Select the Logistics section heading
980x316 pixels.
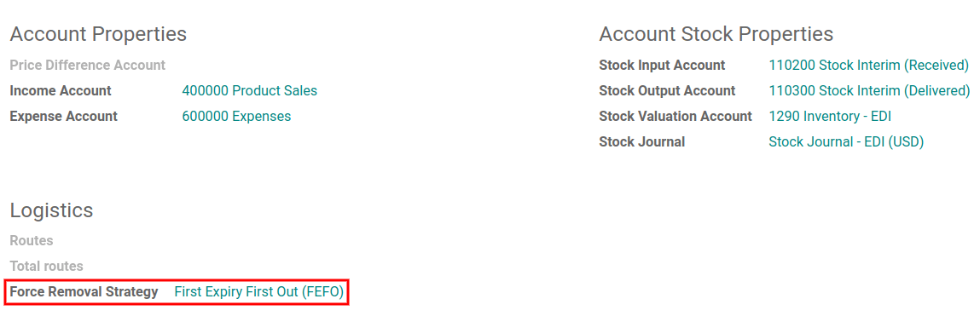coord(51,210)
